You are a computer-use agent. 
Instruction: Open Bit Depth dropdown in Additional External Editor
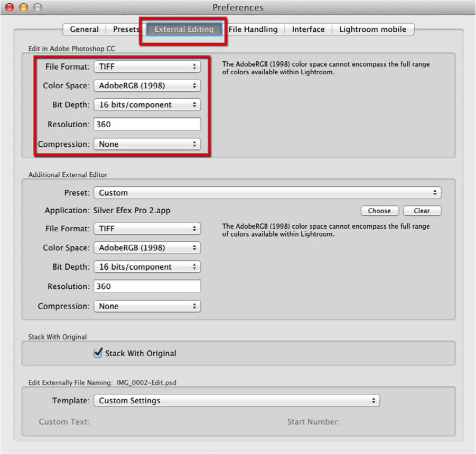[147, 267]
